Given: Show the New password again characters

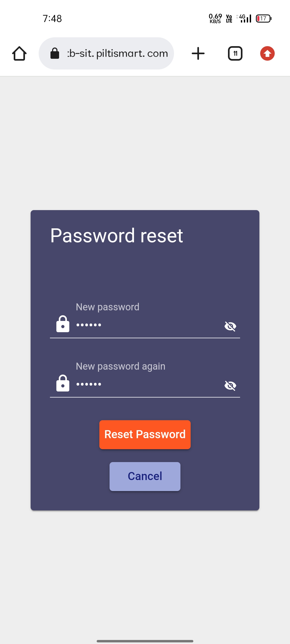Looking at the screenshot, I should pyautogui.click(x=230, y=386).
